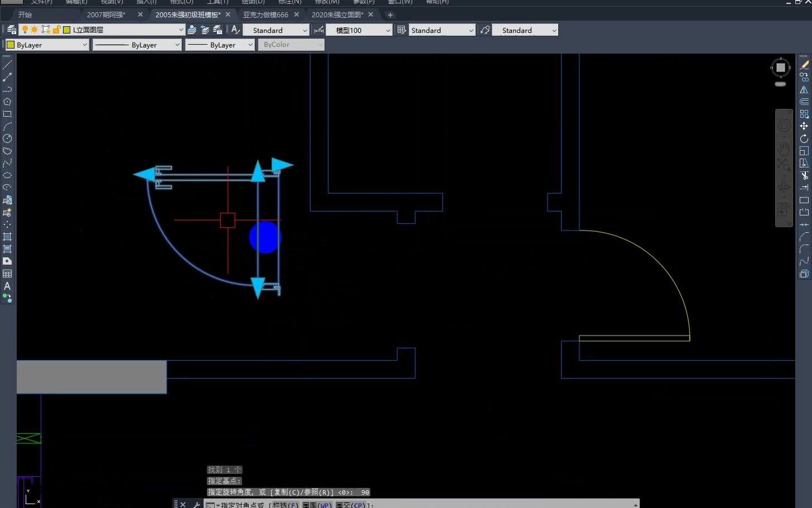
Task: Select the Copy objects tool
Action: tap(804, 77)
